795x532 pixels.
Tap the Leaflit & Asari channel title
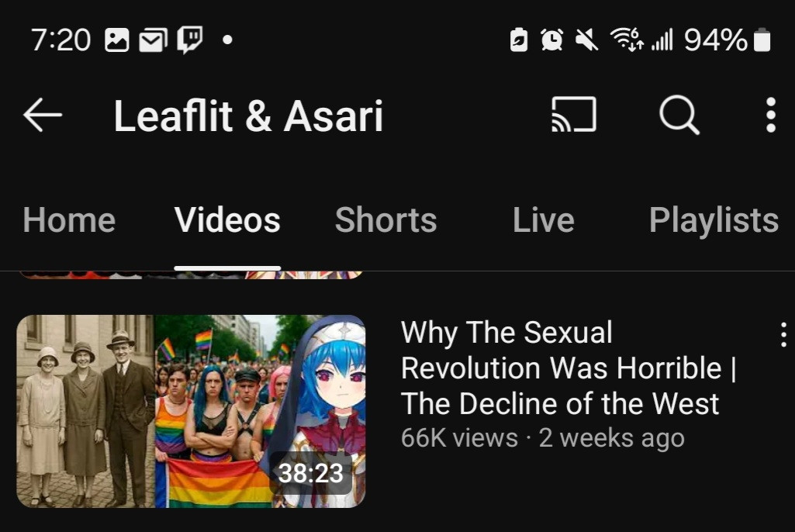[x=248, y=116]
